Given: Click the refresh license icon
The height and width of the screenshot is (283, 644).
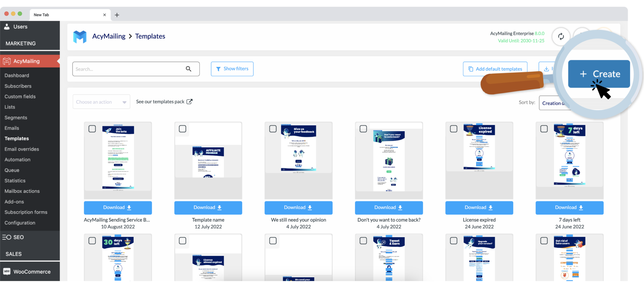Looking at the screenshot, I should [x=561, y=36].
